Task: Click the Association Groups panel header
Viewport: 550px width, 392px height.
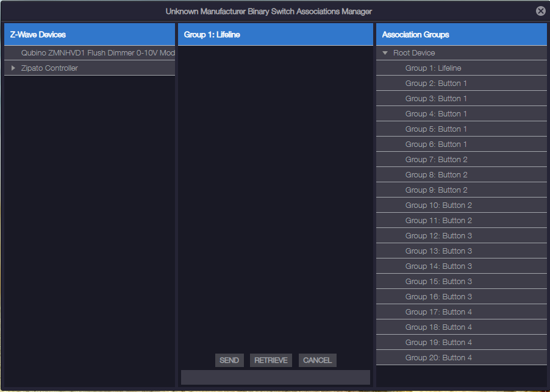Action: (x=461, y=35)
